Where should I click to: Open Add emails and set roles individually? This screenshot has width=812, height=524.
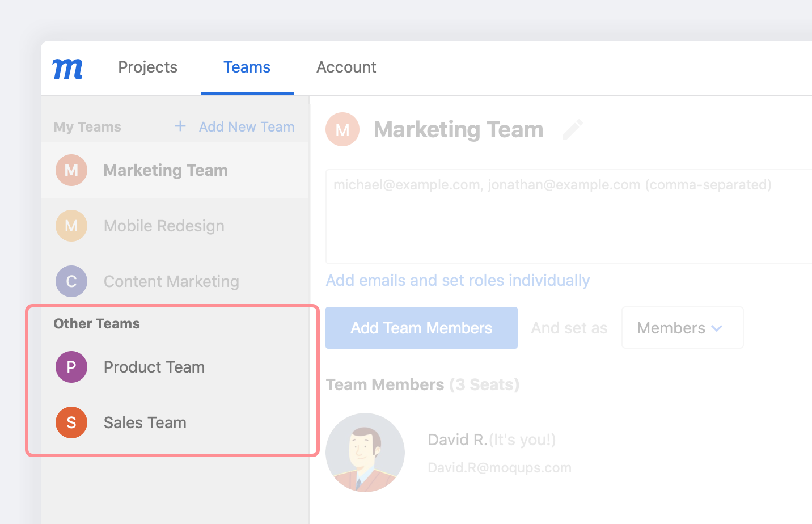coord(458,280)
